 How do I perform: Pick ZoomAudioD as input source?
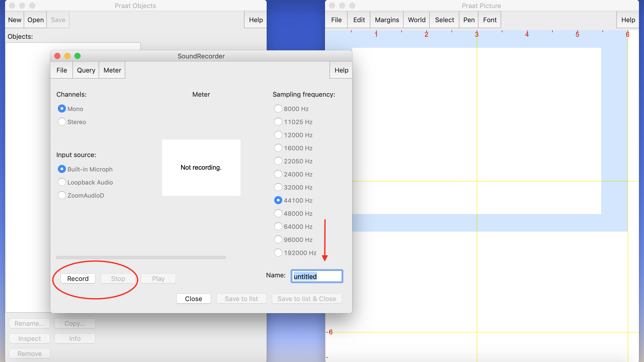(62, 195)
